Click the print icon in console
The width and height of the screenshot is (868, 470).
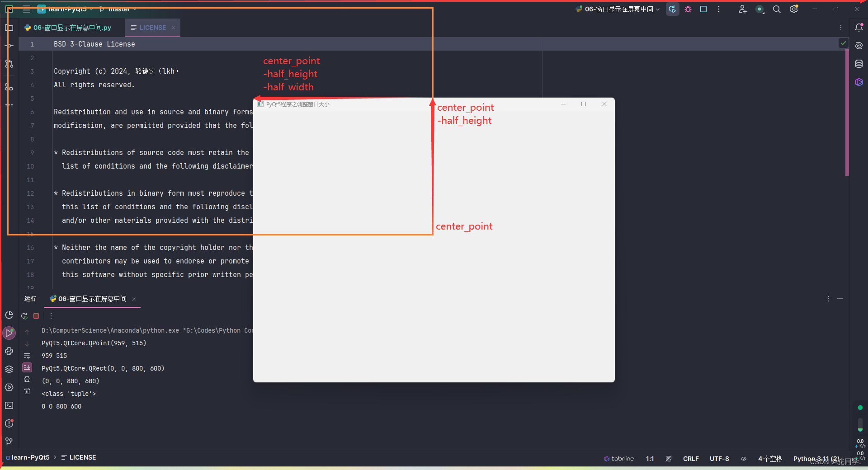click(27, 379)
